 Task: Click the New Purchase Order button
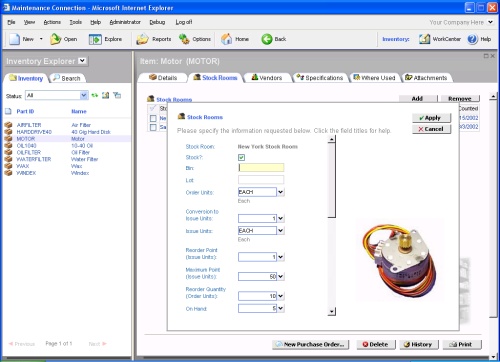311,344
